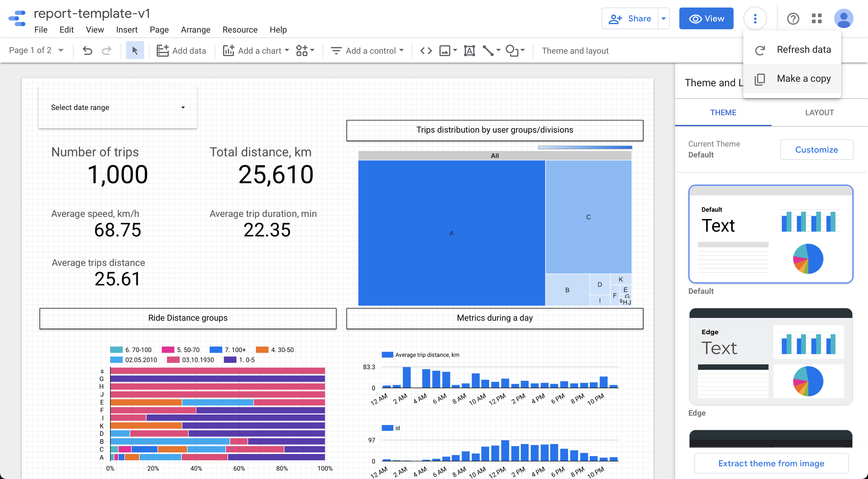Click treemap segment B
The image size is (868, 479).
click(568, 290)
